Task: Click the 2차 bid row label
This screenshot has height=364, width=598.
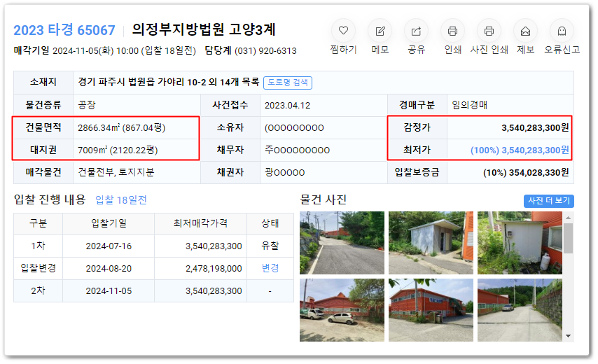Action: 38,290
